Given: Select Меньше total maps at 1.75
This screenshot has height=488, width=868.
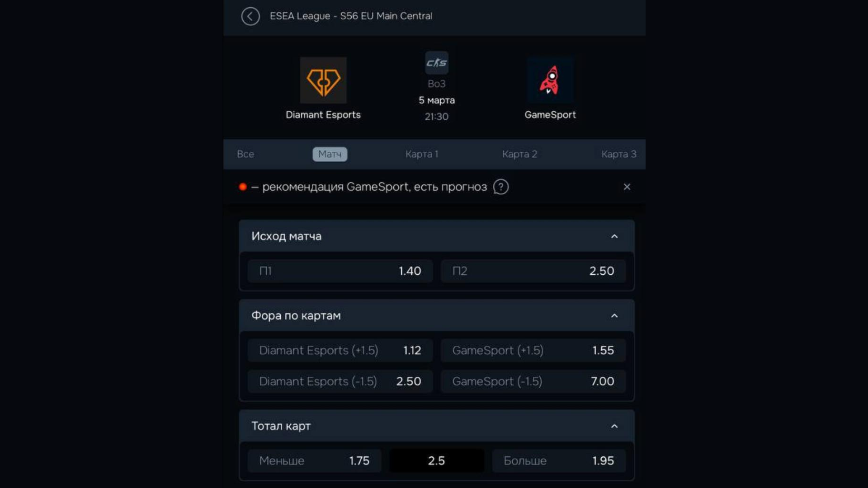Looking at the screenshot, I should point(314,461).
